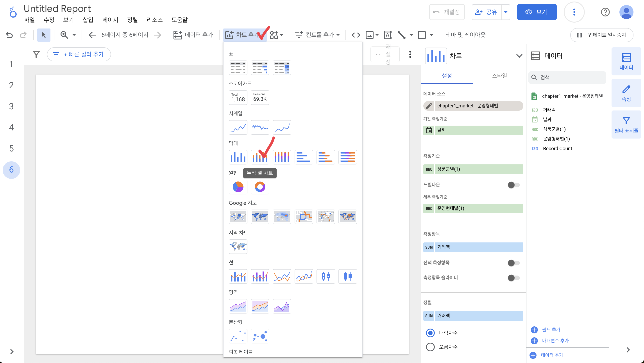
Task: Click the blue 보기 button
Action: pyautogui.click(x=537, y=12)
